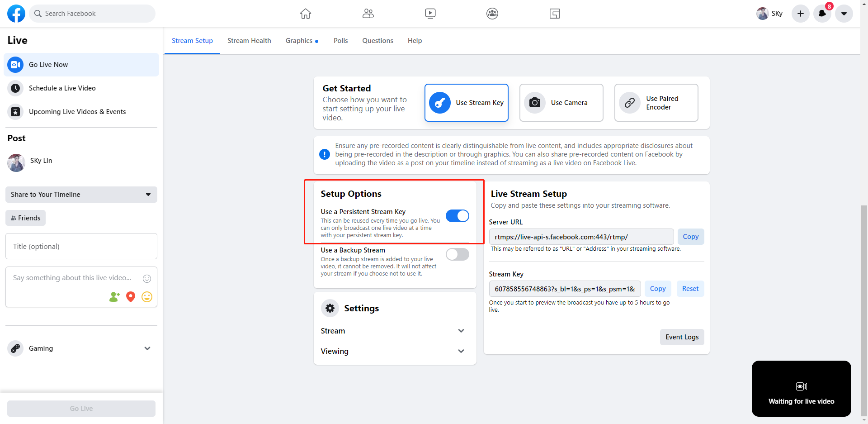The image size is (868, 424).
Task: Click the emoji icon in the description box
Action: [147, 279]
